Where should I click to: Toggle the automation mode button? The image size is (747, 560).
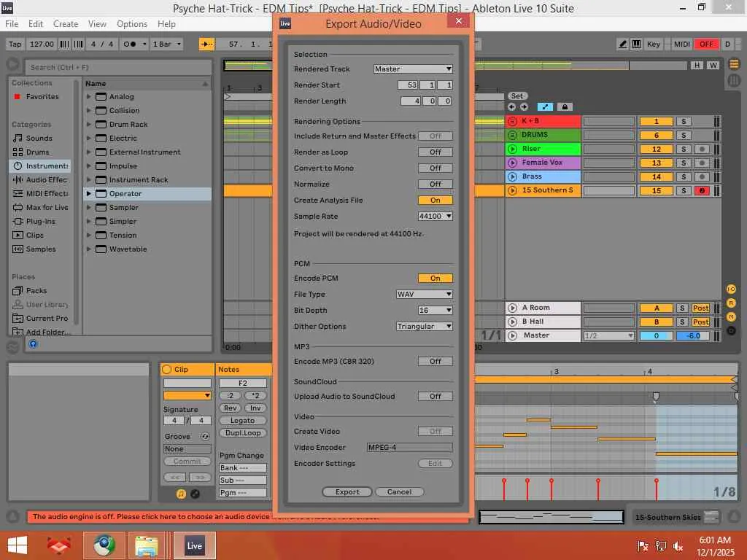[x=545, y=106]
